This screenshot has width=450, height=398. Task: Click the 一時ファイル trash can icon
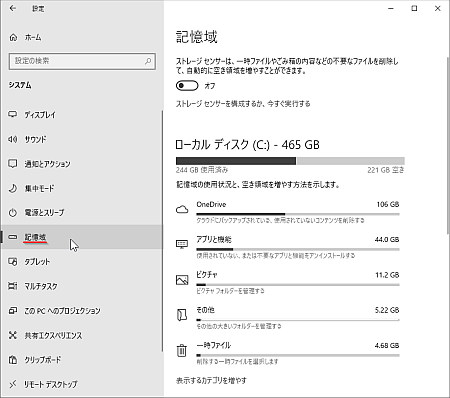pyautogui.click(x=182, y=350)
